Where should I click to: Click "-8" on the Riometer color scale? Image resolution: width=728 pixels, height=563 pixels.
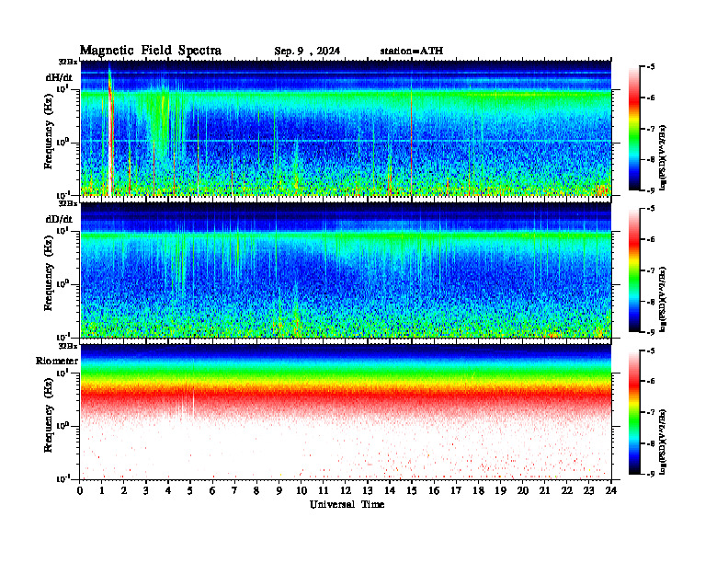651,443
